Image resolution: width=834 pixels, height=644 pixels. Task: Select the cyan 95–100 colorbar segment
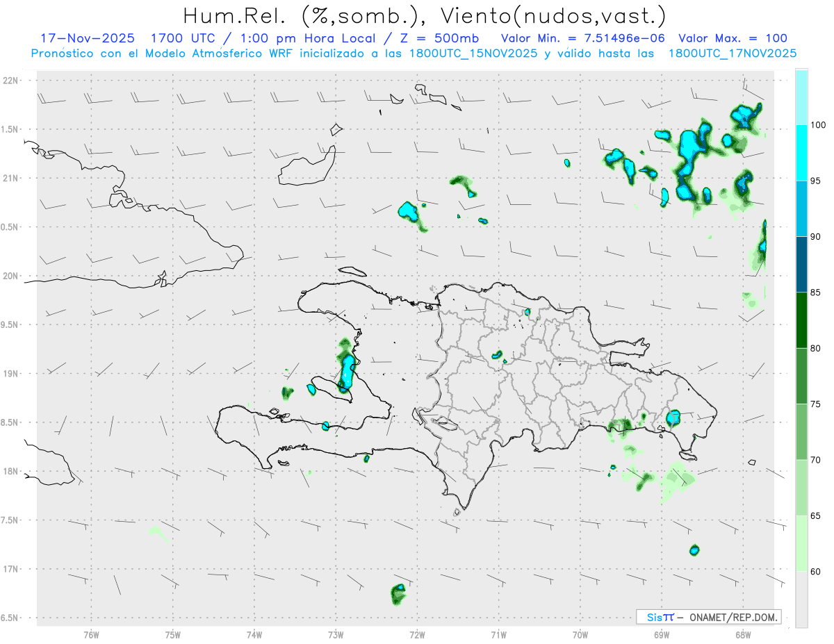point(801,153)
